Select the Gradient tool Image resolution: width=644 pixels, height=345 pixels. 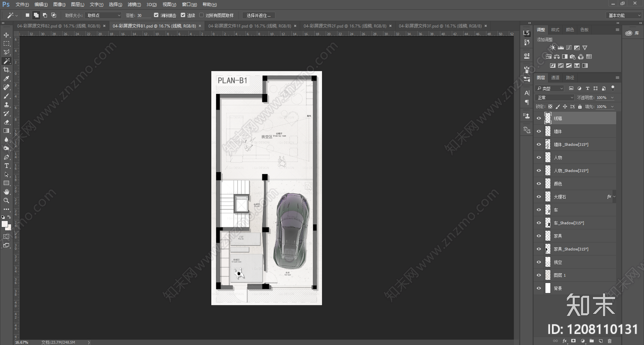[6, 131]
